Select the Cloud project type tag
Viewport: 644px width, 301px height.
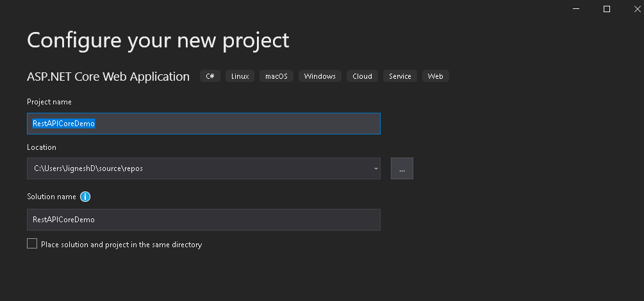click(x=362, y=76)
